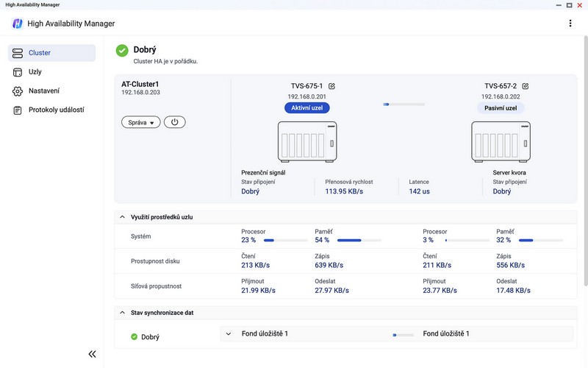Click the TVS-675-1 NAS device image
This screenshot has width=588, height=368.
(307, 141)
